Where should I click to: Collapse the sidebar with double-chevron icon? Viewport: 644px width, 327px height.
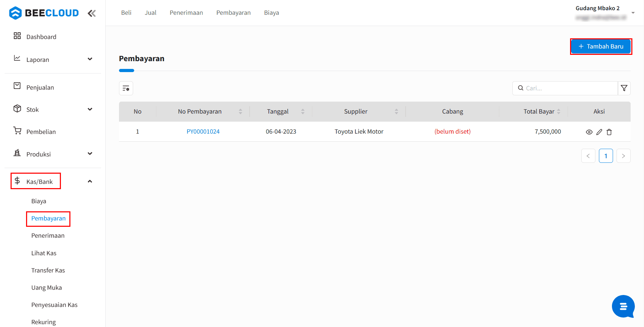92,13
